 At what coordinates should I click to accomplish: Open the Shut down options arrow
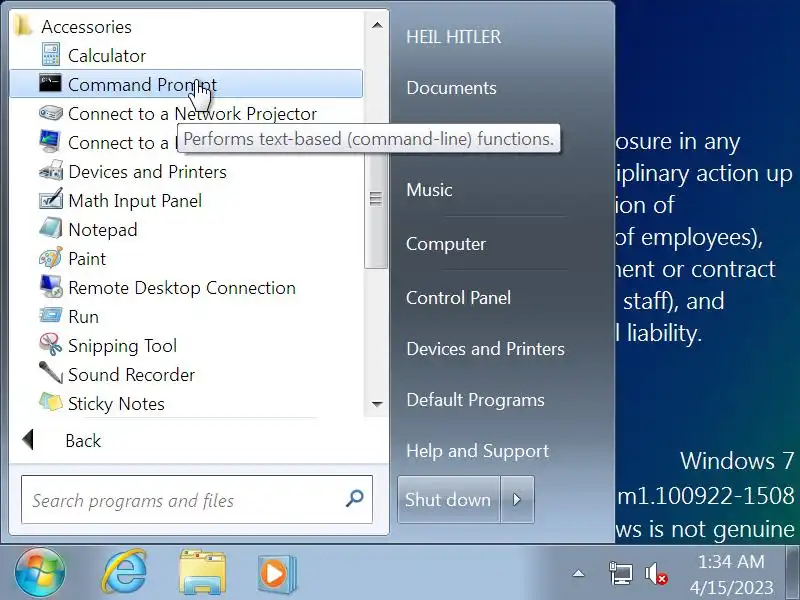[x=517, y=499]
